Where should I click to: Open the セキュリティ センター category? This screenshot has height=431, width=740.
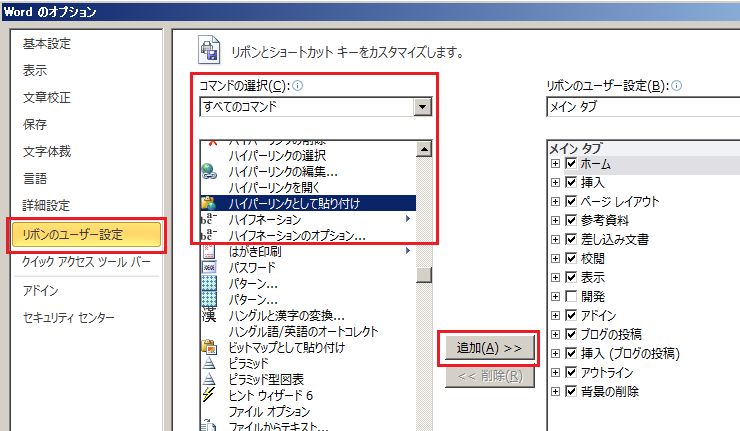(x=69, y=317)
